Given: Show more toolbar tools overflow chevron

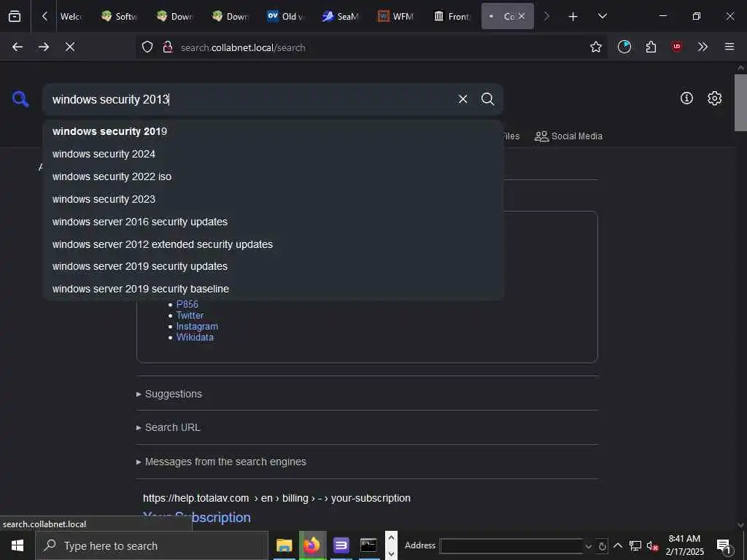Looking at the screenshot, I should click(x=703, y=47).
